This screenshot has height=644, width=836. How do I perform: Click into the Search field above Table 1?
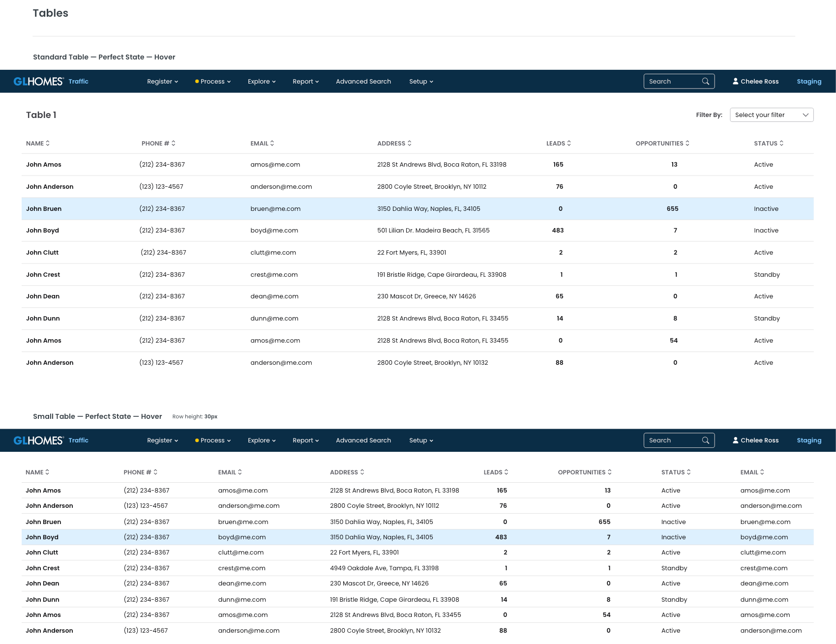679,82
